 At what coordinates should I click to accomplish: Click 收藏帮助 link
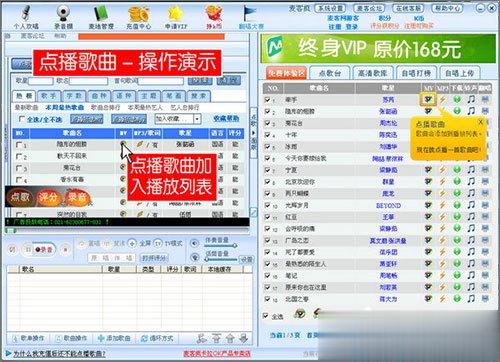click(x=226, y=119)
